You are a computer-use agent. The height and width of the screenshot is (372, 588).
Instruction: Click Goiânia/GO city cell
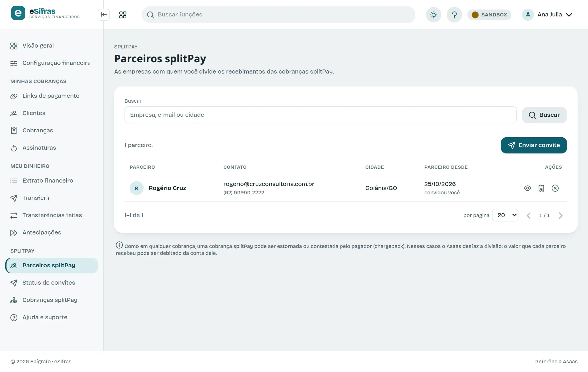381,188
